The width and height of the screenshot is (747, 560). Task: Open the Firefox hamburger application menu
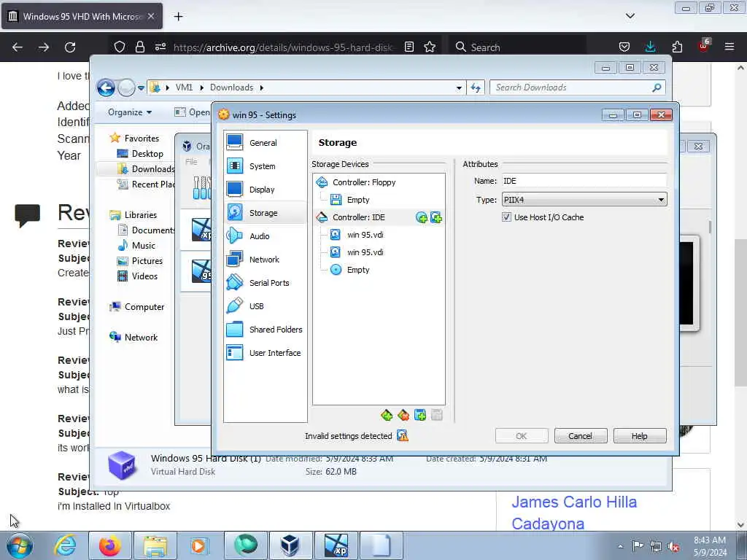729,47
